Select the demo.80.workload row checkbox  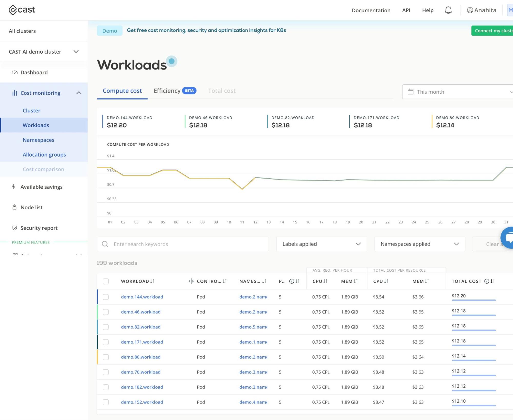pos(105,357)
